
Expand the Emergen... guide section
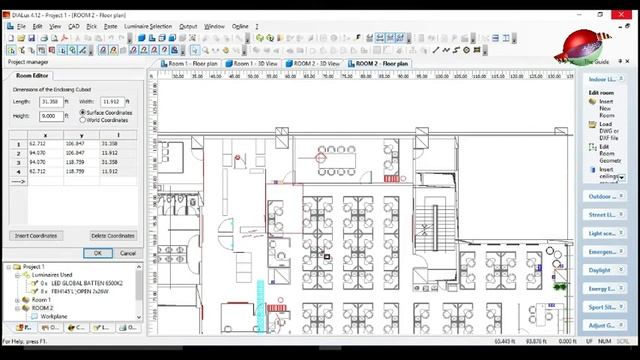(621, 251)
